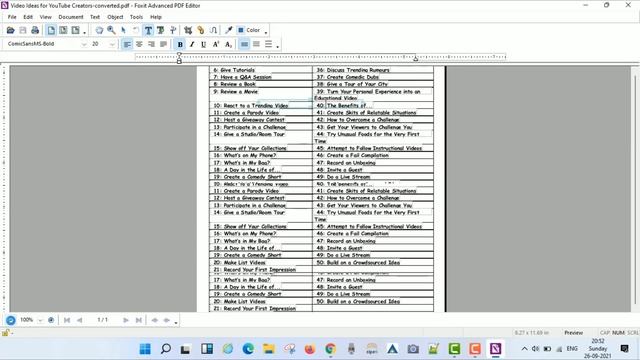This screenshot has width=640, height=360.
Task: Click the zoom in round button
Action: pyautogui.click(x=51, y=320)
